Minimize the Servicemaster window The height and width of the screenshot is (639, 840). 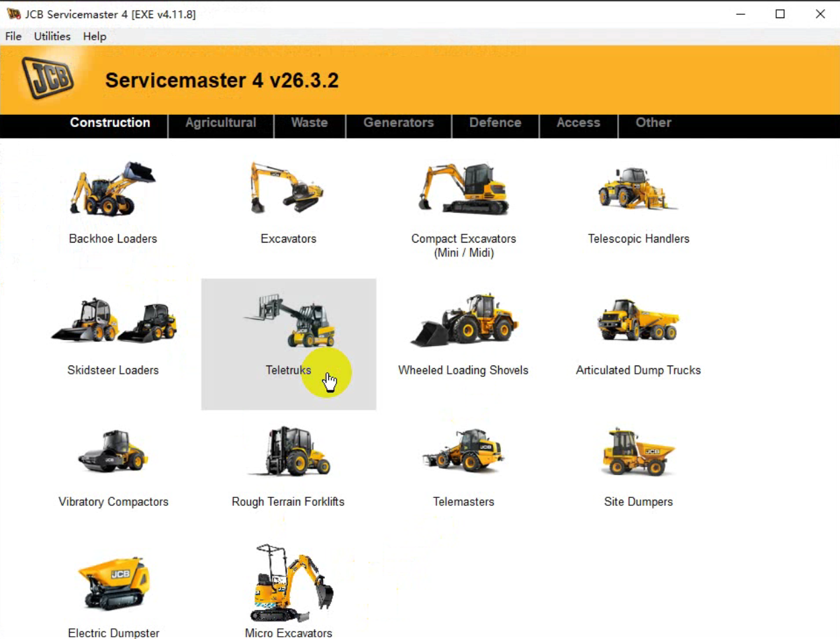click(x=741, y=14)
